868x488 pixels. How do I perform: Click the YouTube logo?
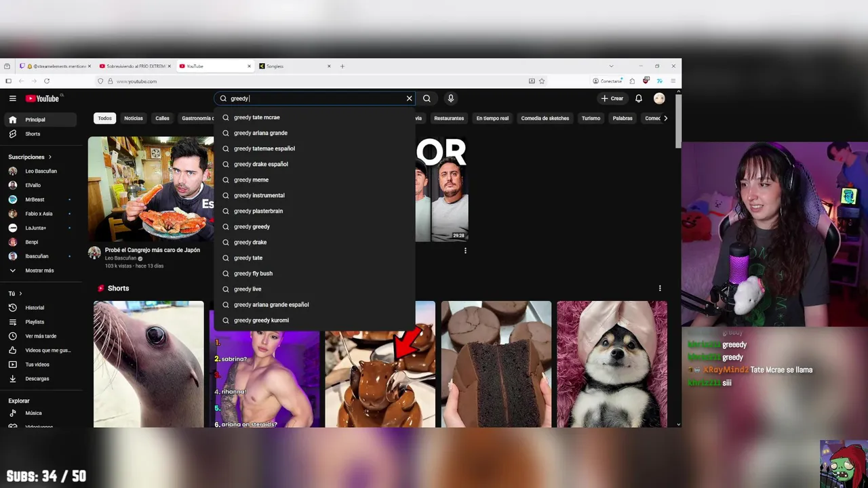pyautogui.click(x=43, y=98)
